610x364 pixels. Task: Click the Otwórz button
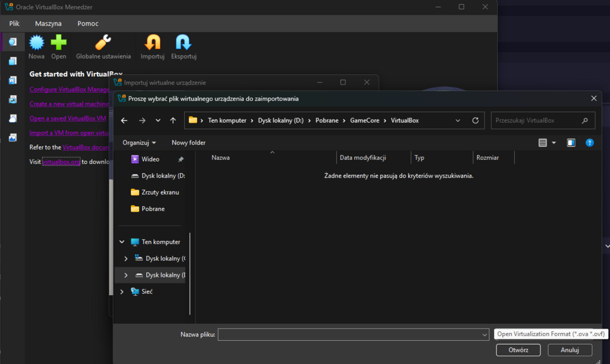518,350
